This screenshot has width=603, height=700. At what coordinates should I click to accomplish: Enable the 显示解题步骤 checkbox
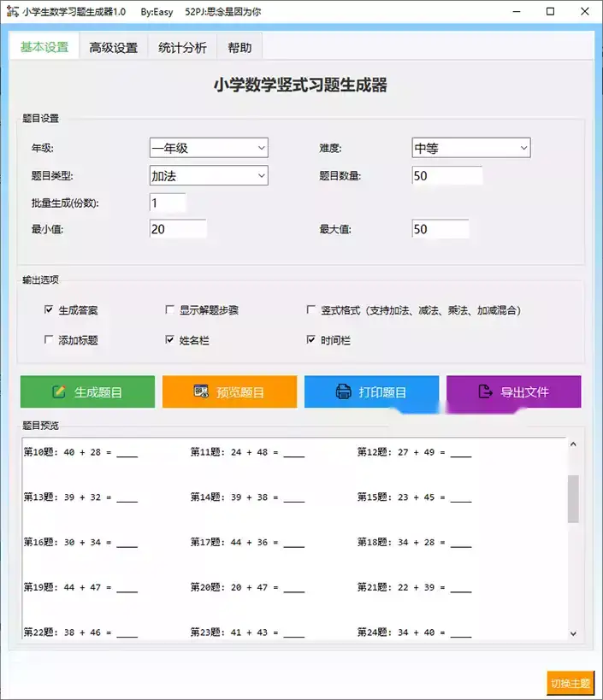[170, 310]
